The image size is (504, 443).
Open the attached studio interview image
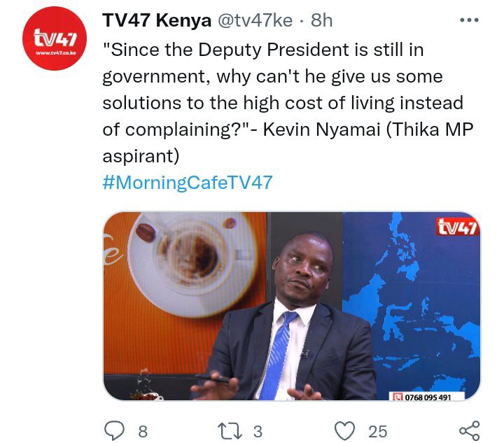(x=291, y=306)
